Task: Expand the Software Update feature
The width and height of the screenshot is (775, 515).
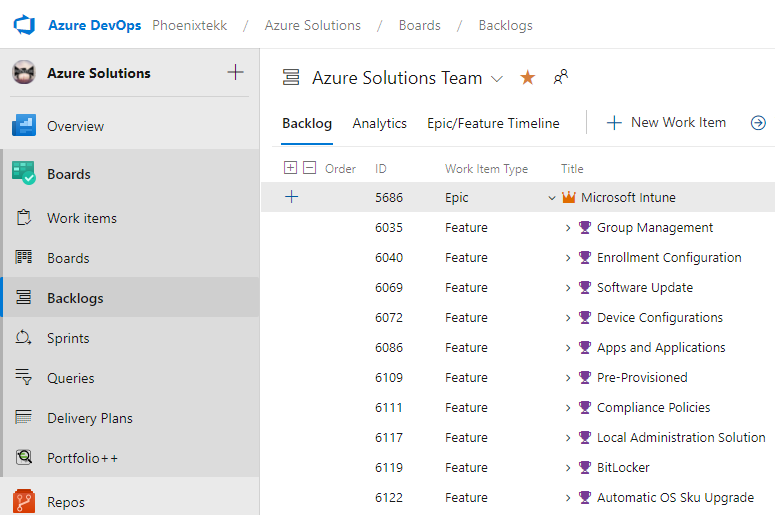Action: pos(568,288)
